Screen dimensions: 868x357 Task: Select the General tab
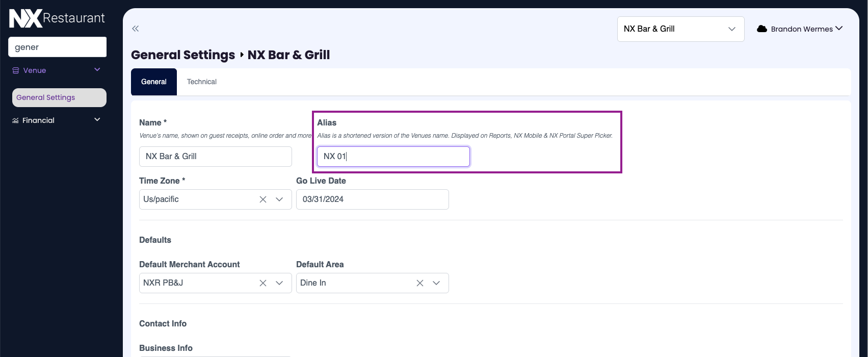tap(154, 82)
